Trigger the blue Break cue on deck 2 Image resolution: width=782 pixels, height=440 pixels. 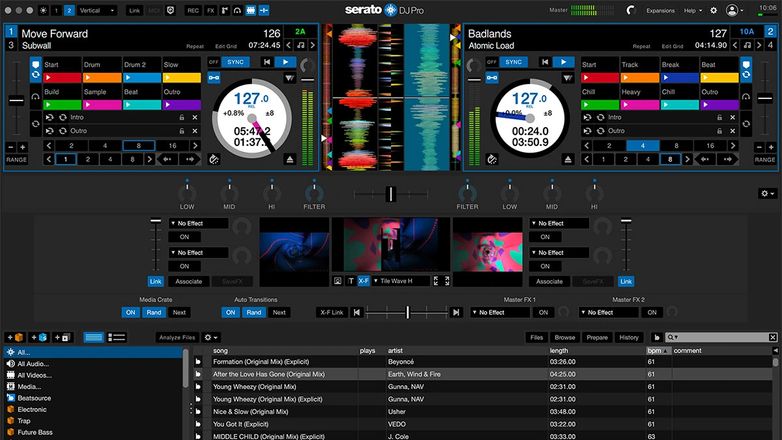click(x=680, y=78)
